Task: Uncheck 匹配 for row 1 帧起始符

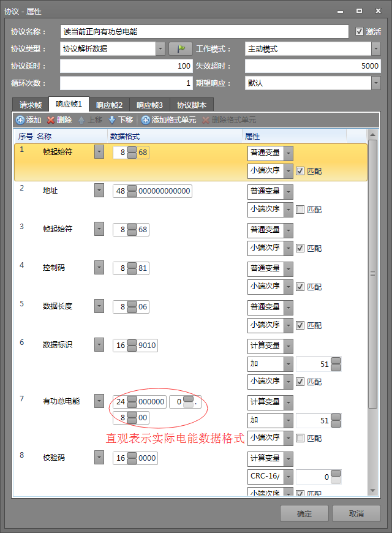Action: pyautogui.click(x=300, y=171)
